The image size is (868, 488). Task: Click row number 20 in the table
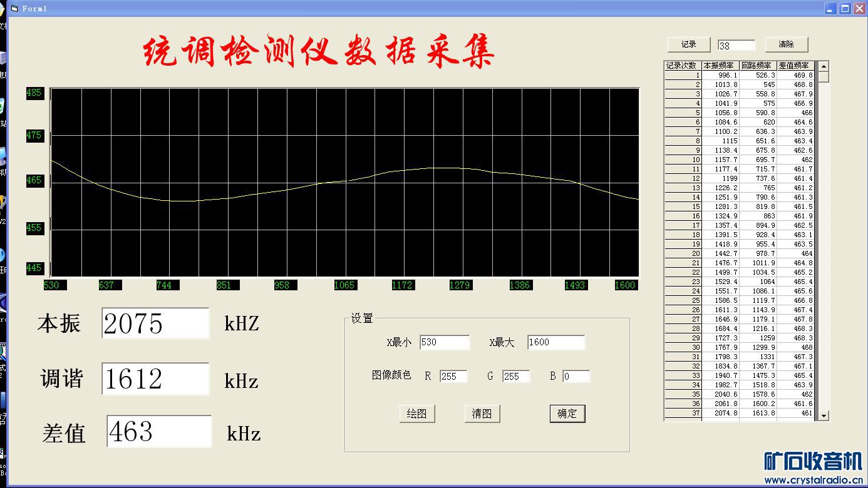(x=683, y=253)
